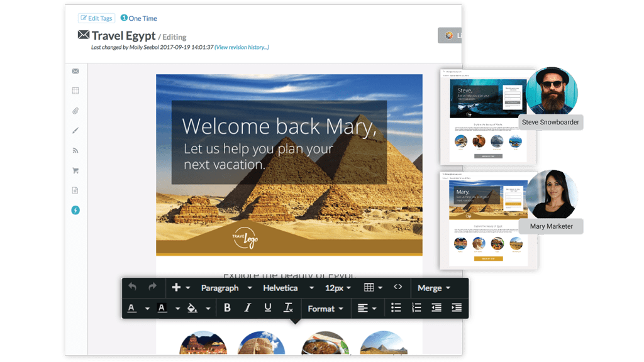Open the View revision history link
This screenshot has height=362, width=644.
[x=241, y=47]
